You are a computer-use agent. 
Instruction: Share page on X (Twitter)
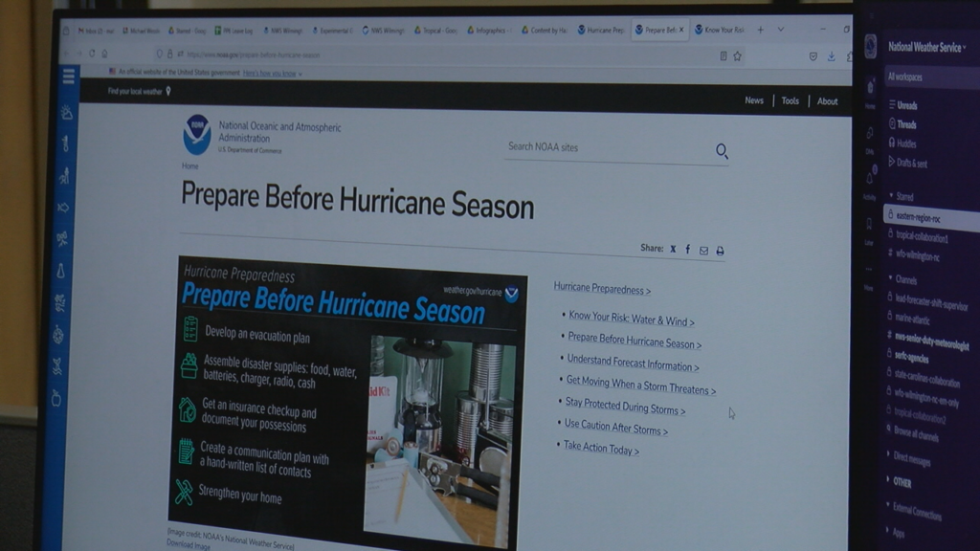pyautogui.click(x=673, y=249)
